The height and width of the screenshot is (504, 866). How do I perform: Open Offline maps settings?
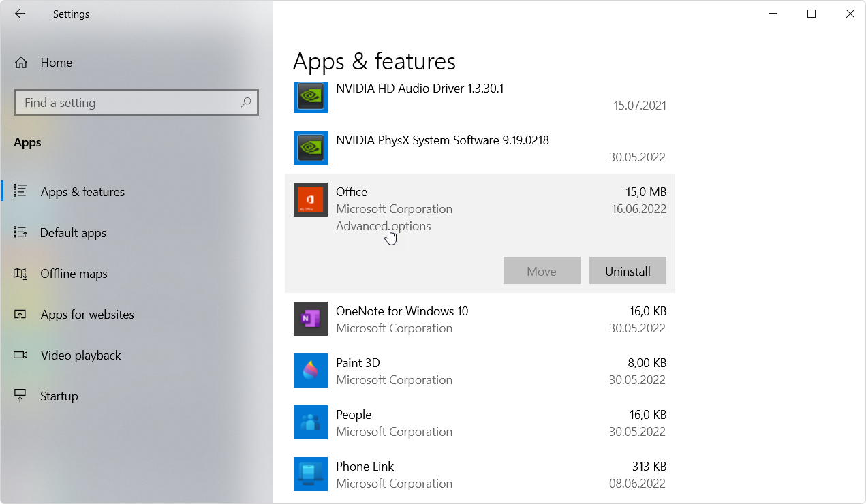coord(136,273)
